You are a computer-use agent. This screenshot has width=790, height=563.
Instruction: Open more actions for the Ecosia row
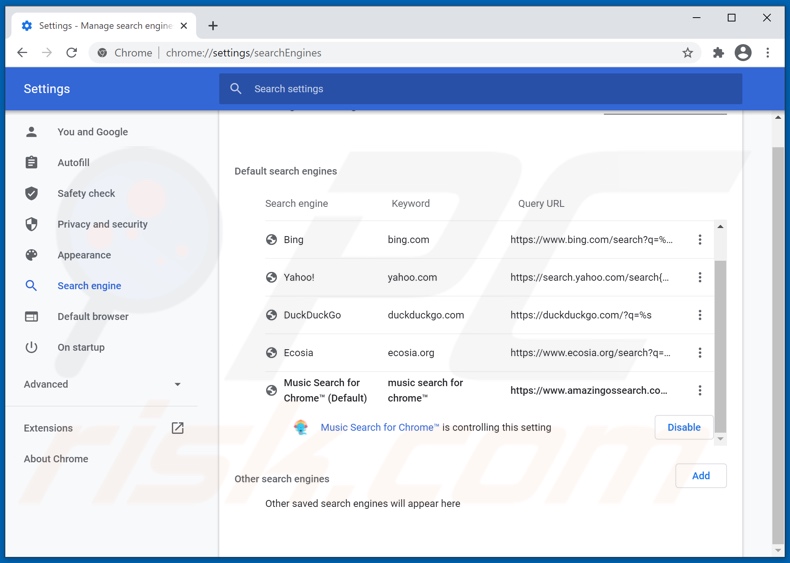[699, 353]
